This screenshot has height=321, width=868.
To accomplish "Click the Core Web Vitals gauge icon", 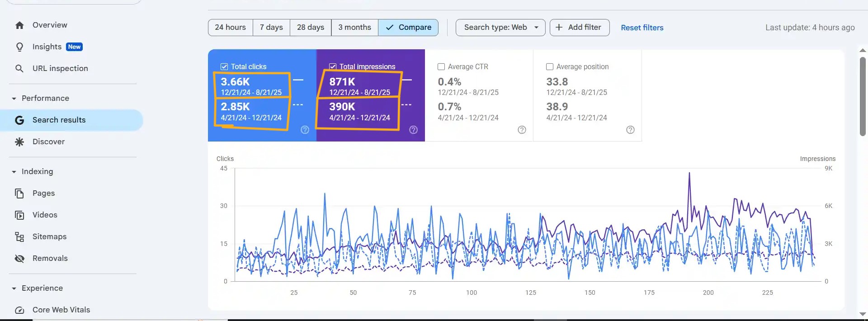I will (19, 310).
